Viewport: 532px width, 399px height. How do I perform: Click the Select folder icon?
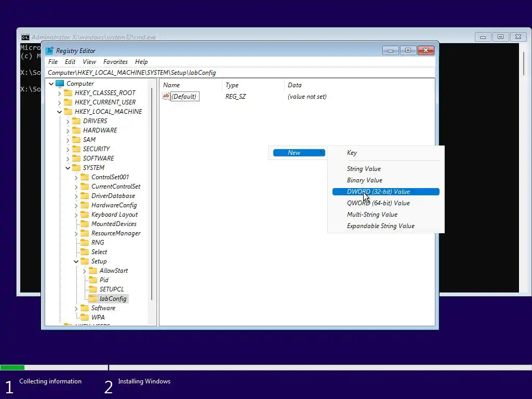pyautogui.click(x=85, y=252)
